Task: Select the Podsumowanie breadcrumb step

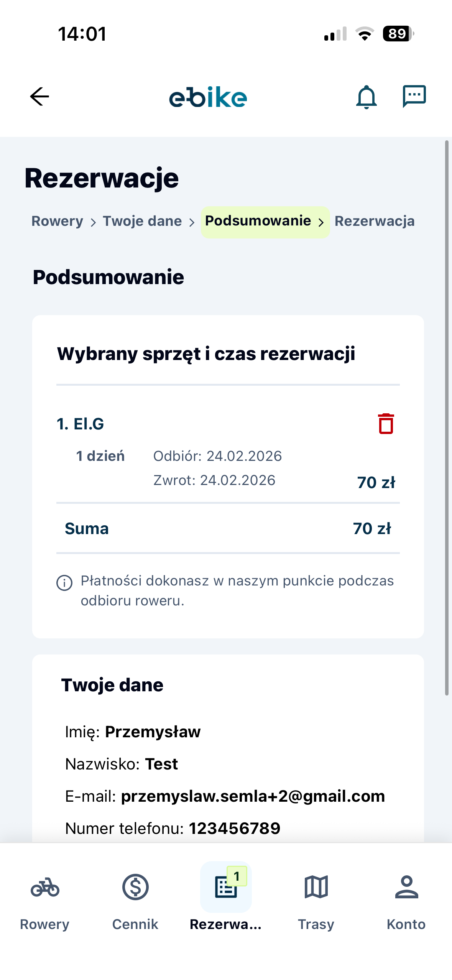Action: click(x=258, y=221)
